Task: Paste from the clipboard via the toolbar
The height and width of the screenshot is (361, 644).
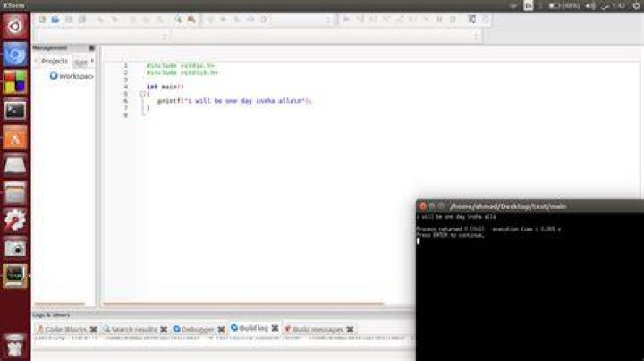Action: [159, 20]
